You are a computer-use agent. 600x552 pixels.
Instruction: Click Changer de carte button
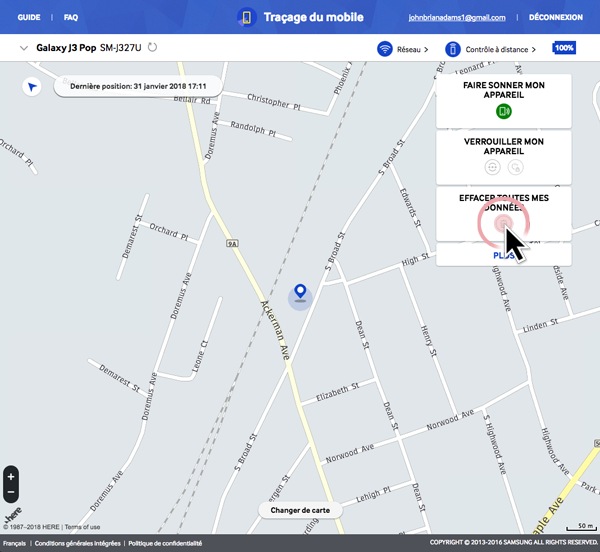point(300,510)
